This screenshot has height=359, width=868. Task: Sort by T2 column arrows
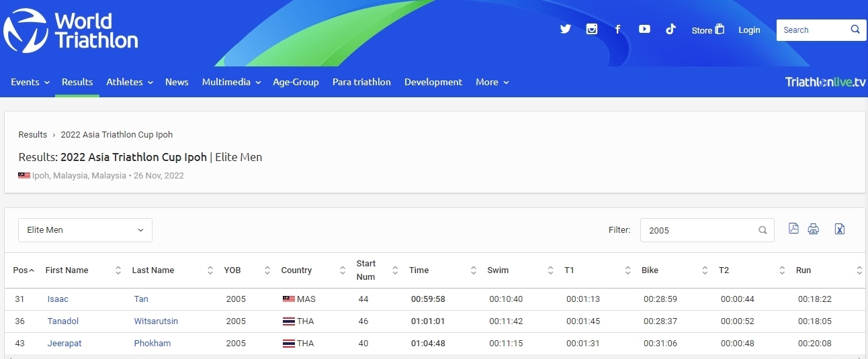click(x=783, y=270)
